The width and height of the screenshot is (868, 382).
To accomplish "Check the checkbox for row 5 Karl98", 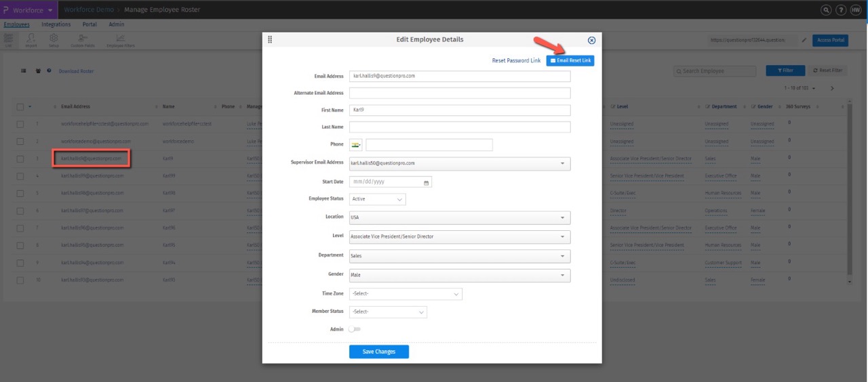I will pyautogui.click(x=20, y=193).
